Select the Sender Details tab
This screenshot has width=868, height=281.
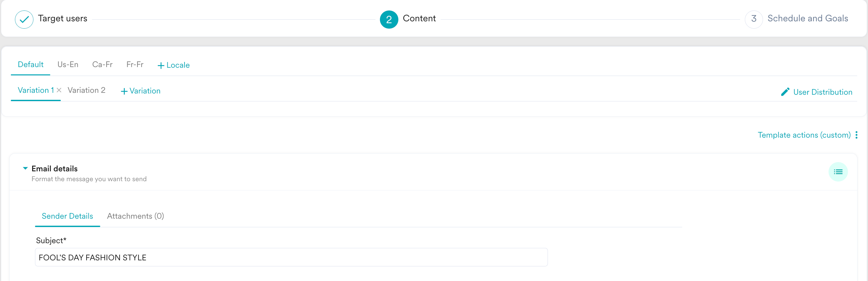[x=67, y=216]
